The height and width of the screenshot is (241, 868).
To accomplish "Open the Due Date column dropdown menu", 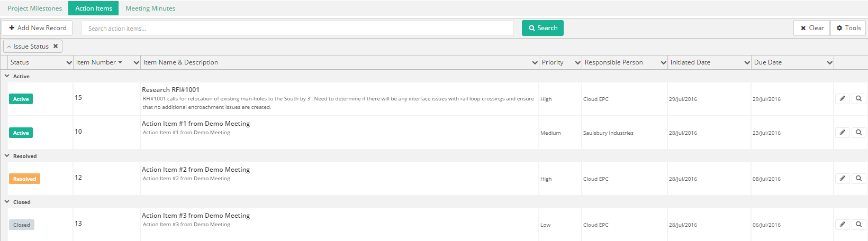I will pos(829,62).
